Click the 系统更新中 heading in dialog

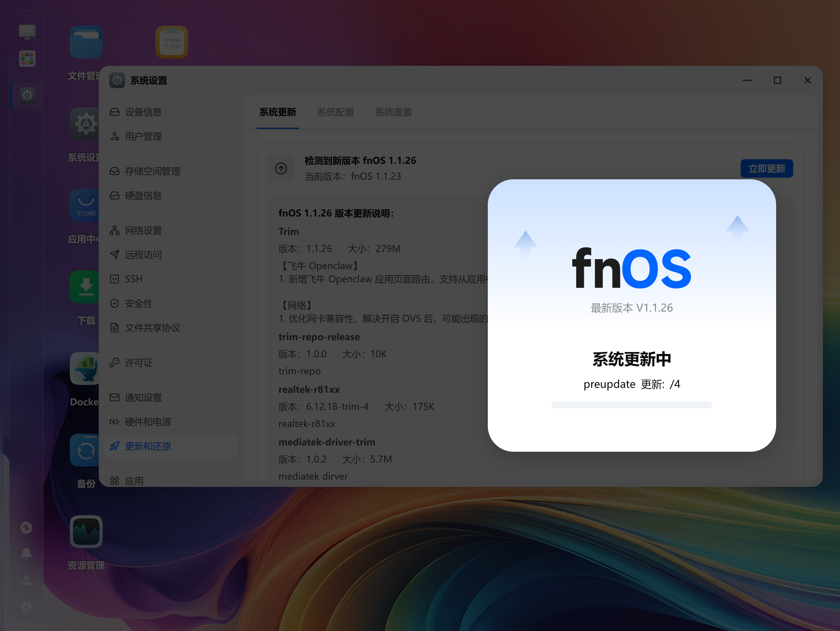(x=632, y=359)
